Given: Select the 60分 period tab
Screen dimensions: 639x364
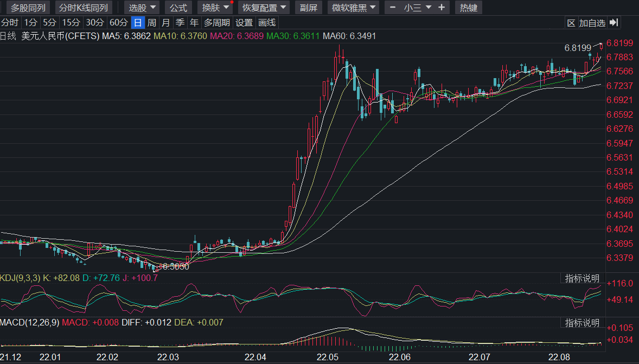Looking at the screenshot, I should click(118, 23).
